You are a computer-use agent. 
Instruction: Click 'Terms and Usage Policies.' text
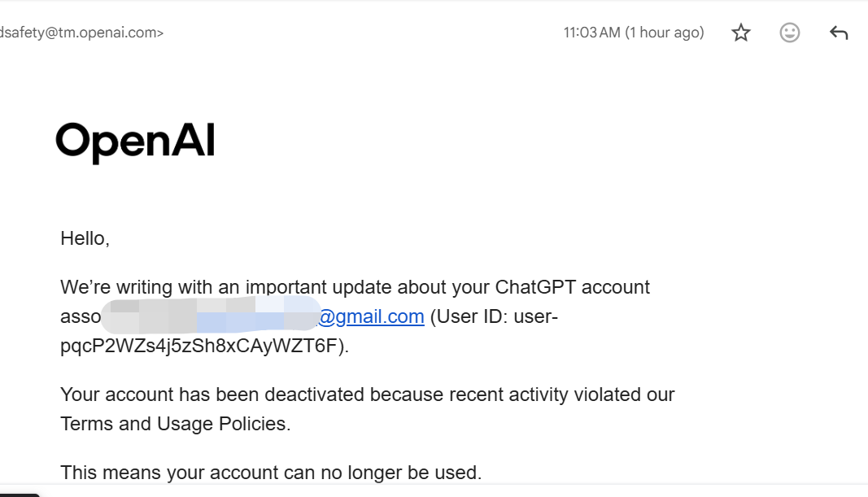[x=176, y=424]
